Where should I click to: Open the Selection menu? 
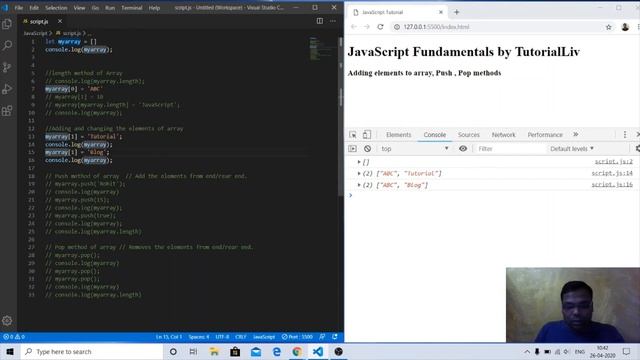56,8
